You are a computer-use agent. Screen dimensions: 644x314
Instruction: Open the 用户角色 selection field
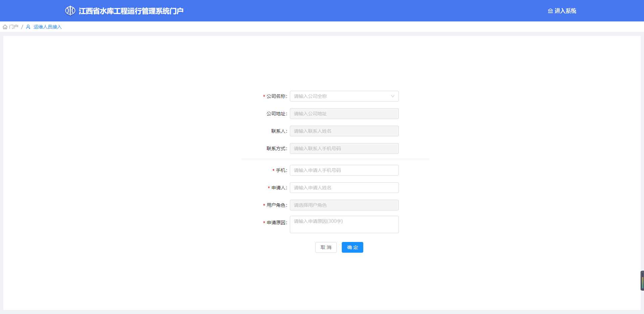pyautogui.click(x=344, y=205)
